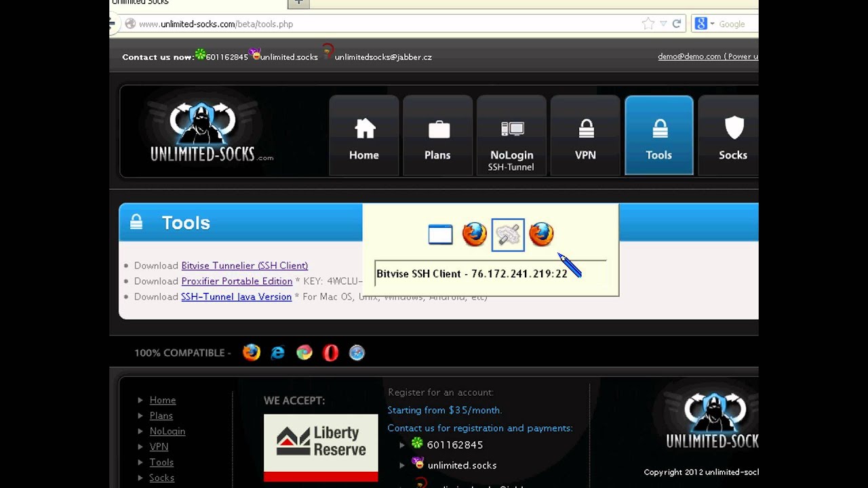Screen dimensions: 868x488
Task: Click the Chrome compatible browser icon
Action: tap(304, 352)
